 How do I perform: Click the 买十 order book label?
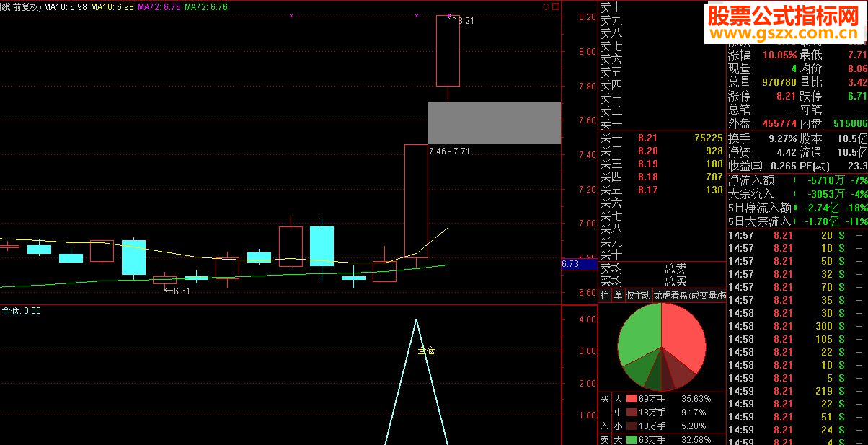(x=611, y=255)
